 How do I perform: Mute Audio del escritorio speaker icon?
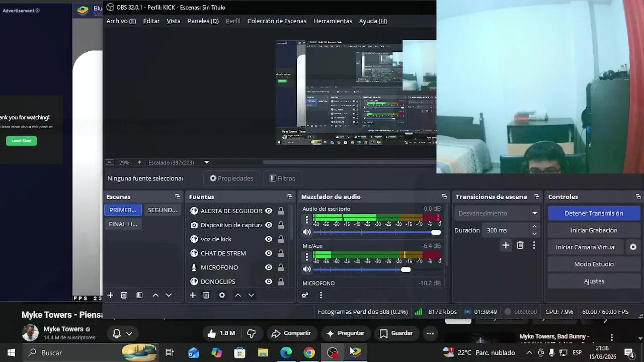click(306, 232)
